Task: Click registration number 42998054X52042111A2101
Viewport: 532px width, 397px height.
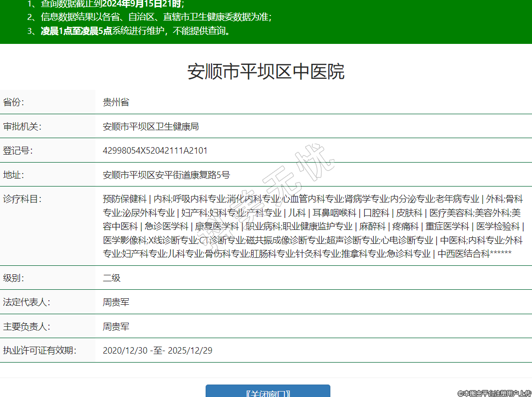Action: tap(155, 151)
